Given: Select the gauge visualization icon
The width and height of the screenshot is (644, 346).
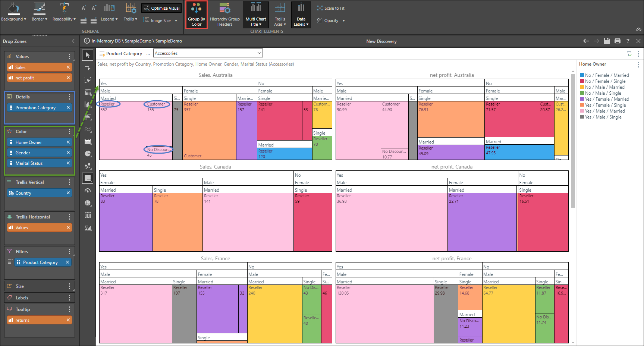Looking at the screenshot, I should pos(88,191).
